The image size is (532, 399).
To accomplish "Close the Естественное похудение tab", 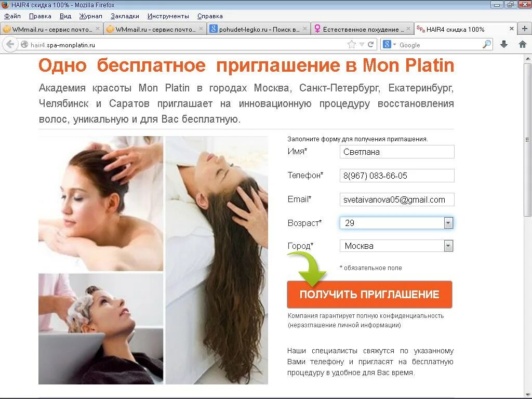I will click(408, 29).
